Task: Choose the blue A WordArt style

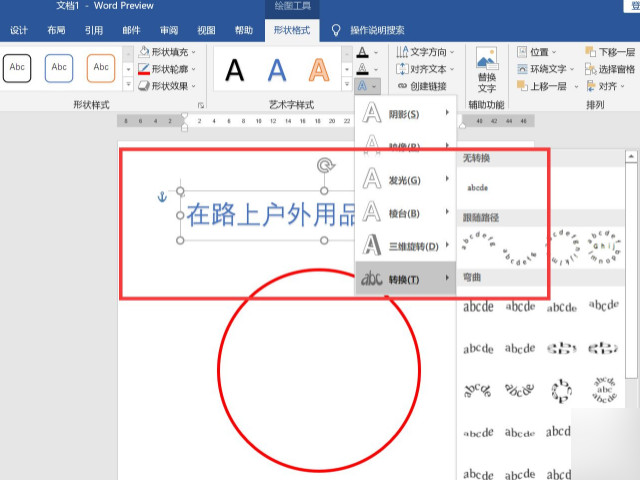Action: pos(277,70)
